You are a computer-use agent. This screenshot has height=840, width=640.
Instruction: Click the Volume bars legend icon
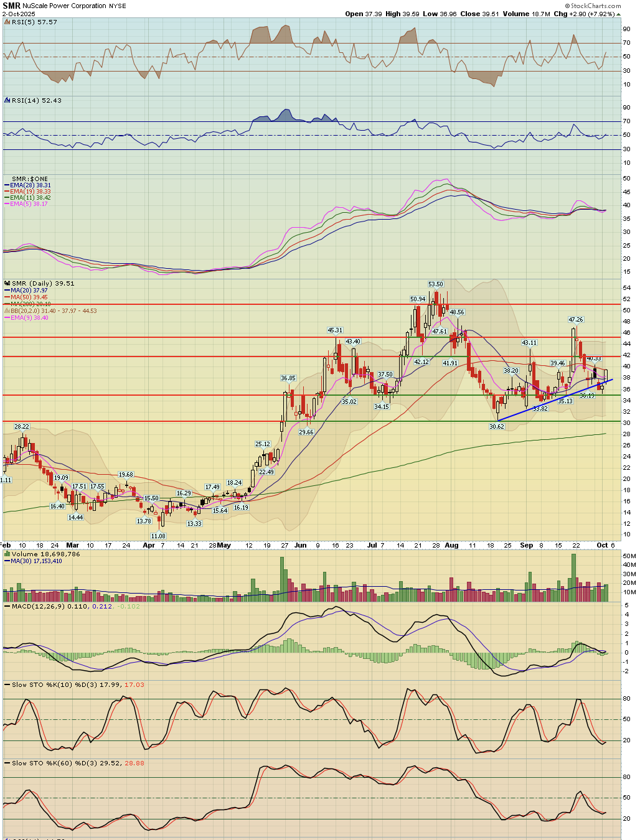(x=7, y=554)
